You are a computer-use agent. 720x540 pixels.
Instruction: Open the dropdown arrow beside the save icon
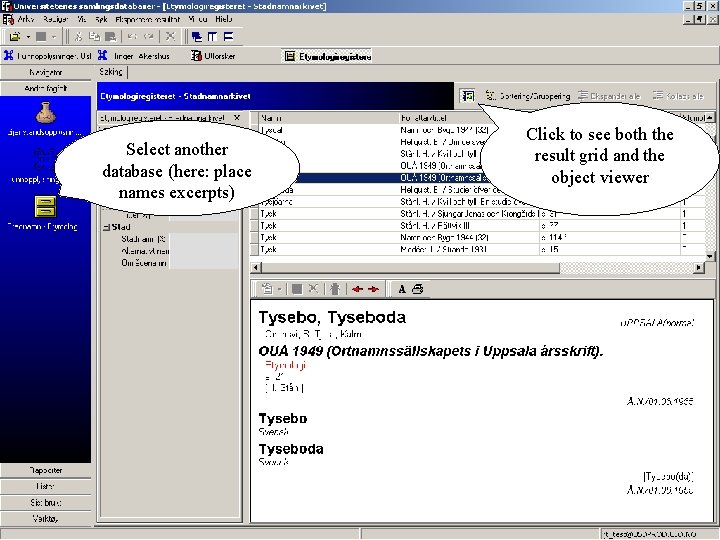coord(54,36)
